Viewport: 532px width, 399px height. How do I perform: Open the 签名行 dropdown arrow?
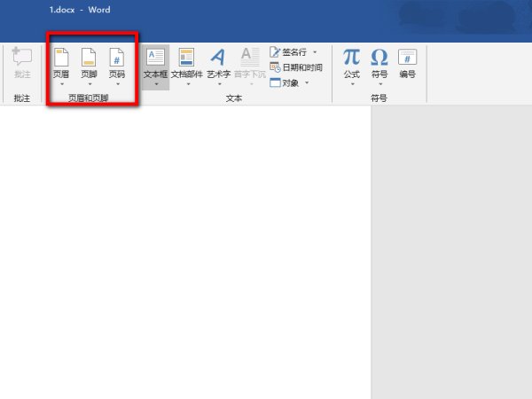coord(315,52)
